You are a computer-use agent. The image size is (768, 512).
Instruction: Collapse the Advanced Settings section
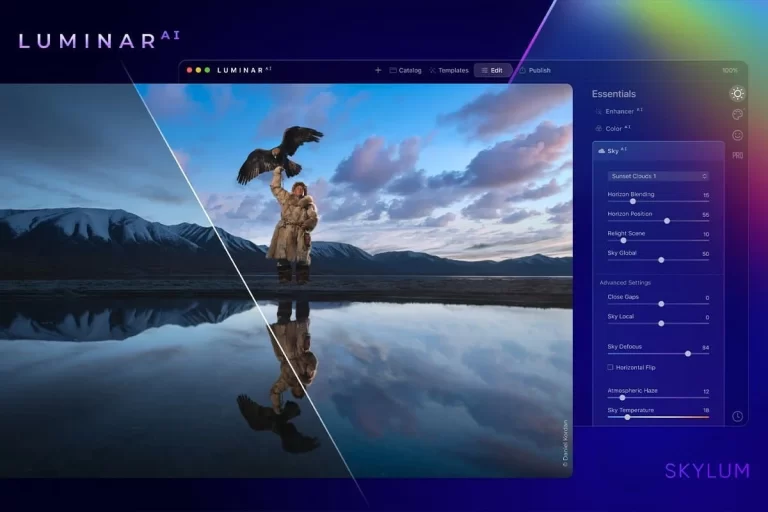coord(625,283)
